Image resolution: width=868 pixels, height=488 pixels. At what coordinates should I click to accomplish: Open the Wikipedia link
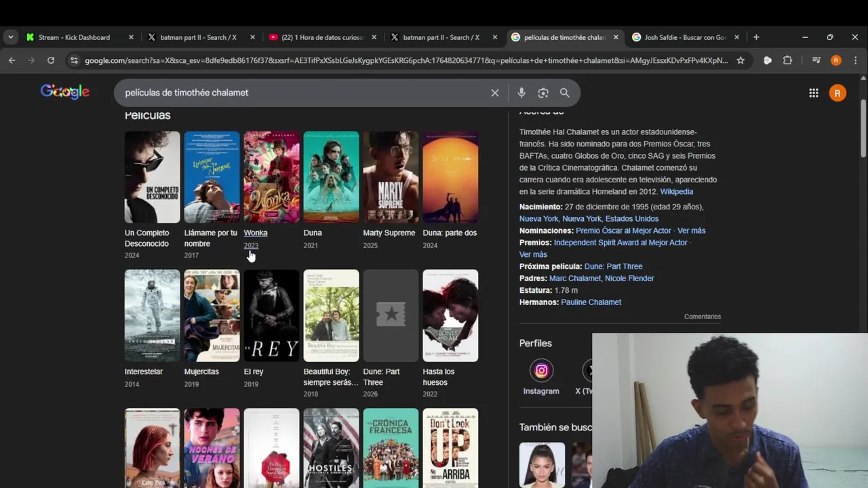click(x=677, y=192)
